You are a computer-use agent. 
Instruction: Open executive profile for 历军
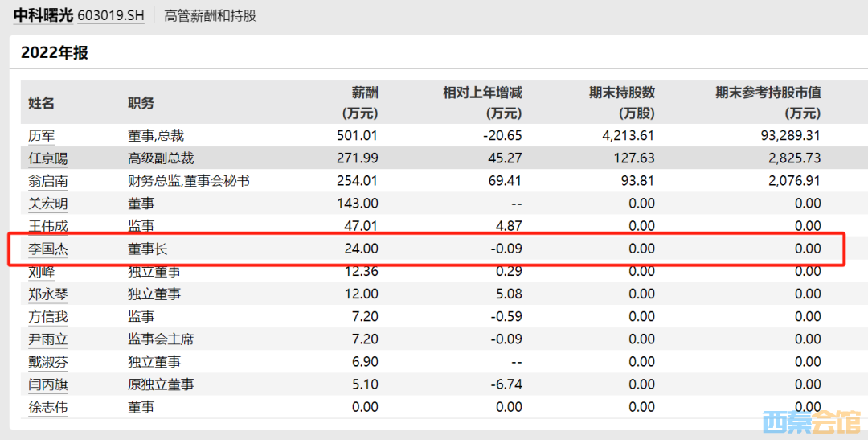42,136
